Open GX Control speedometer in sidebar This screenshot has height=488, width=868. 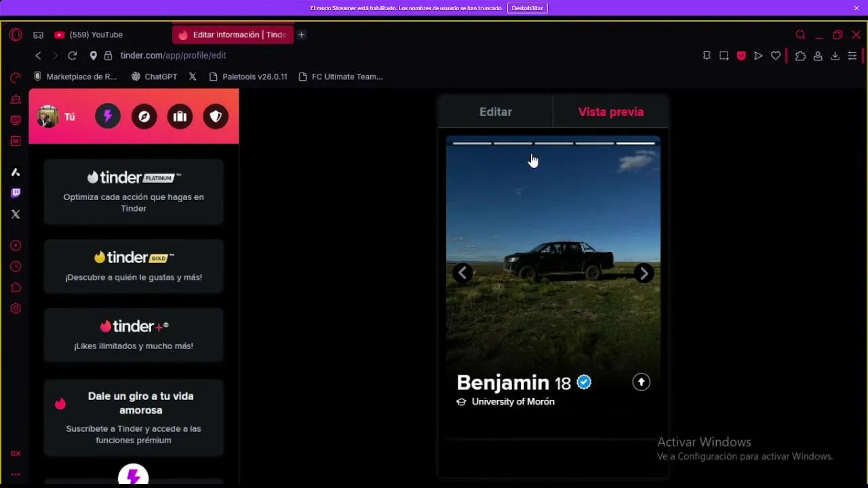click(x=16, y=78)
